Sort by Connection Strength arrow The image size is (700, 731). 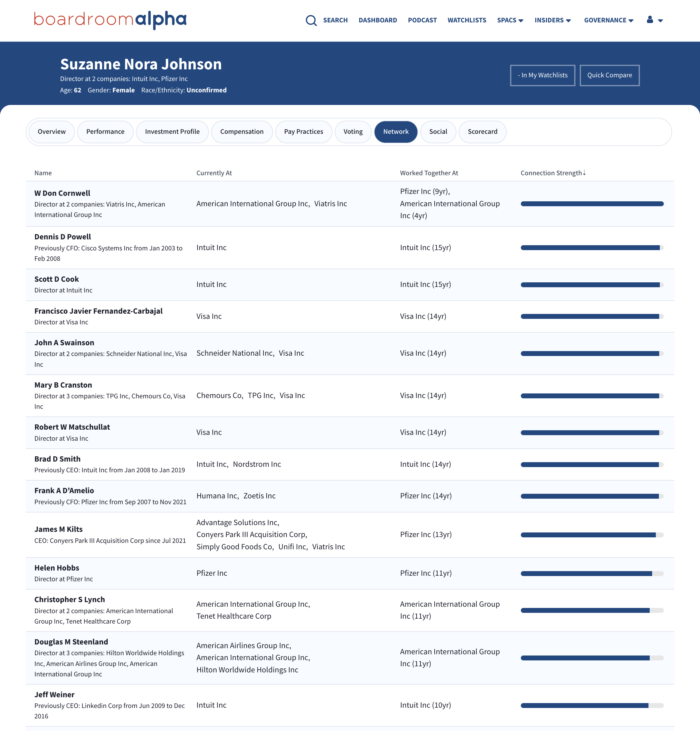pyautogui.click(x=584, y=173)
